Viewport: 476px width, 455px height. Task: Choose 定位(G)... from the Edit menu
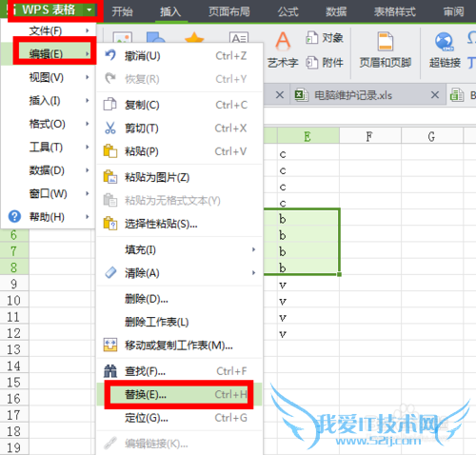click(x=179, y=418)
